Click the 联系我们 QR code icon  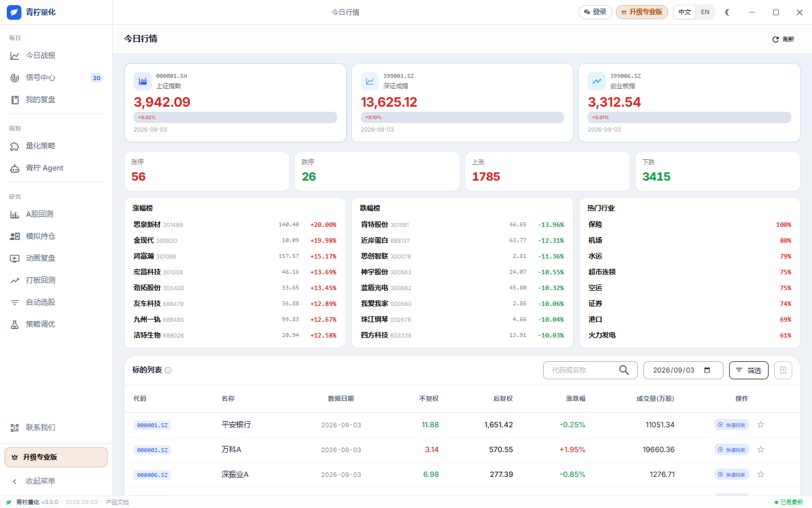tap(15, 428)
